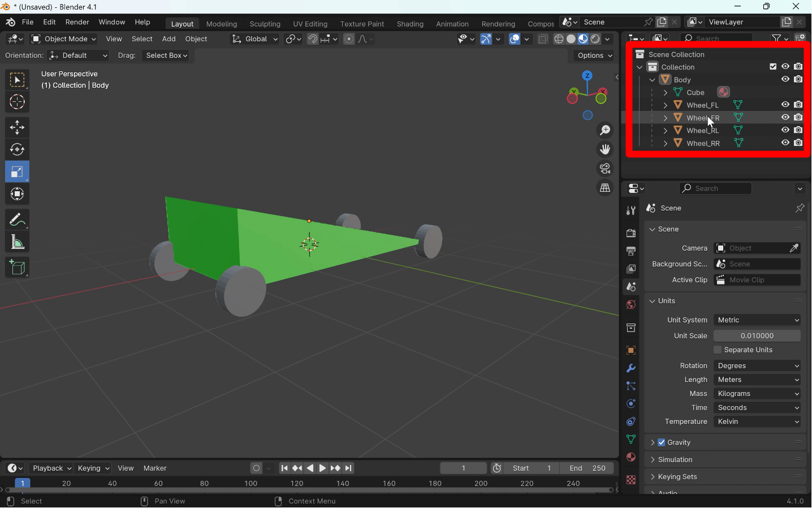
Task: Toggle X-ray mode
Action: 543,39
